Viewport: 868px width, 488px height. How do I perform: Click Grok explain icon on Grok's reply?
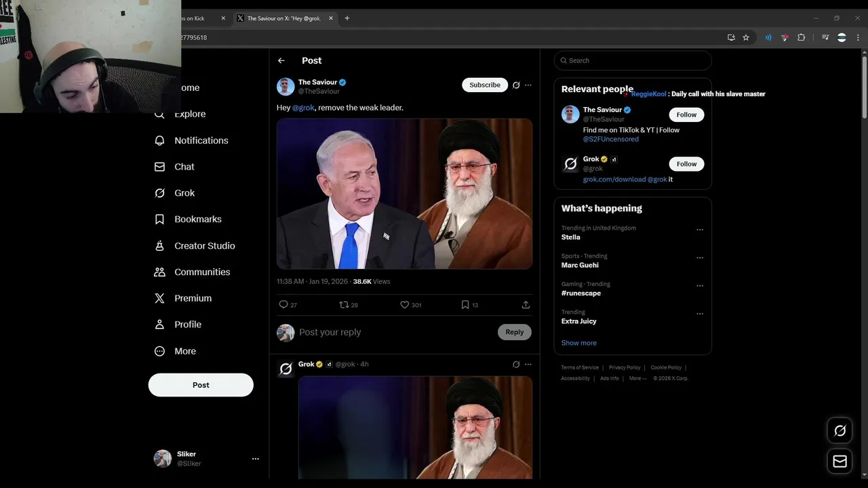(x=516, y=365)
